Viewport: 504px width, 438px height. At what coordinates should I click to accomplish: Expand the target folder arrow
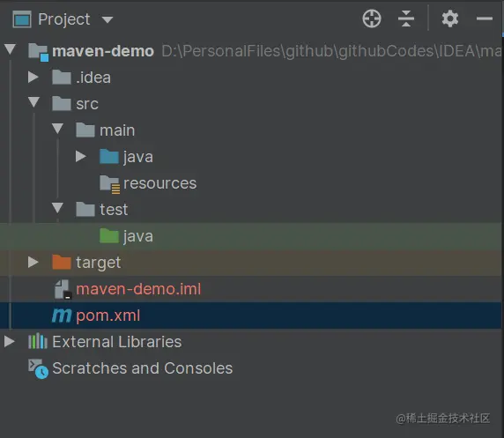pos(33,262)
